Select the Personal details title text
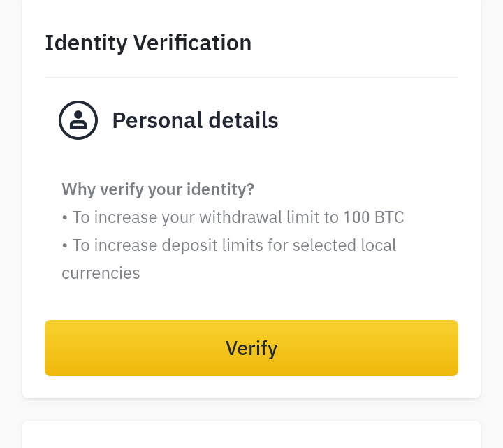The image size is (503, 448). point(195,120)
